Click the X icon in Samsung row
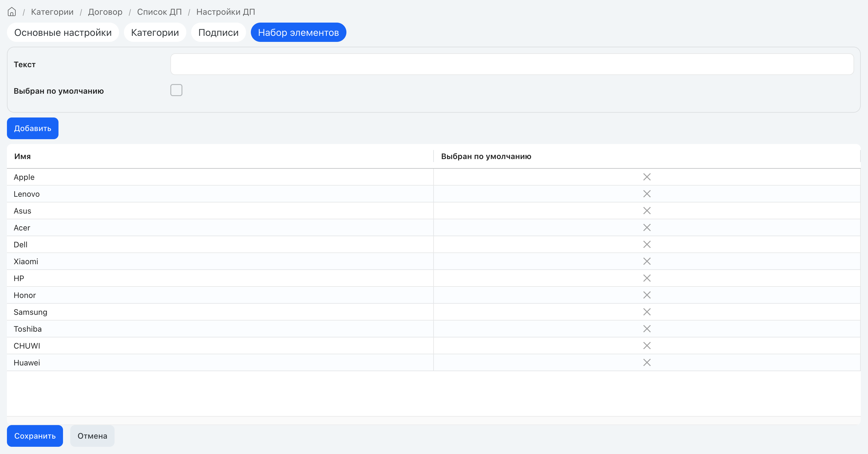868x454 pixels. [647, 312]
